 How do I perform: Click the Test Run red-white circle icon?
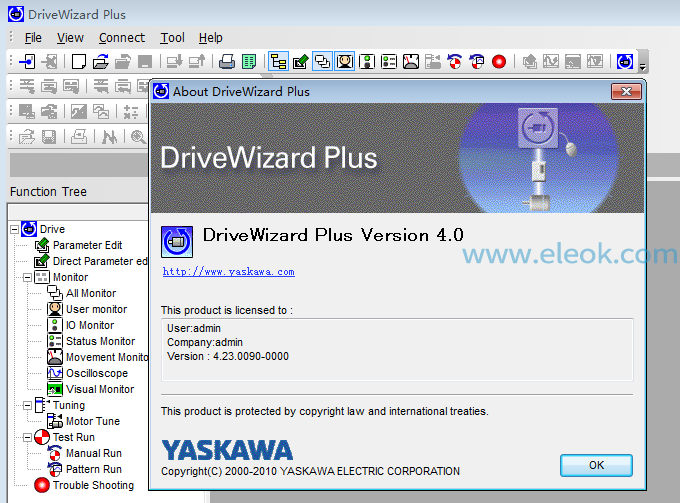(x=42, y=437)
